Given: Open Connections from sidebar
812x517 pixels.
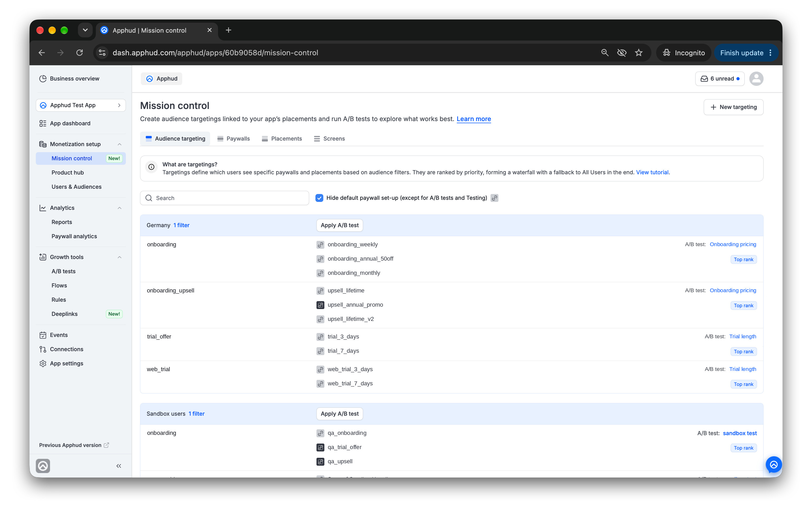Looking at the screenshot, I should tap(61, 349).
